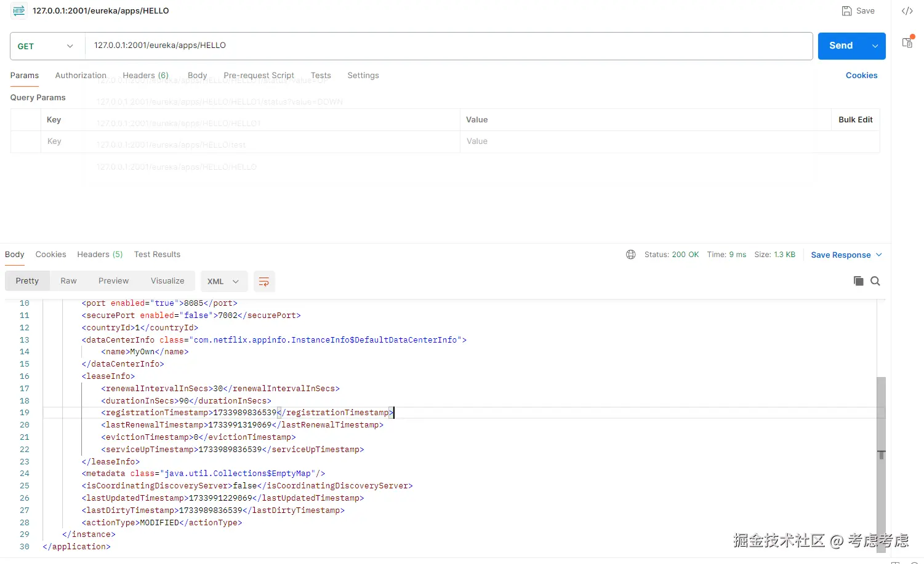The width and height of the screenshot is (924, 564).
Task: Click the registrationTimestamp line 19
Action: (x=246, y=413)
